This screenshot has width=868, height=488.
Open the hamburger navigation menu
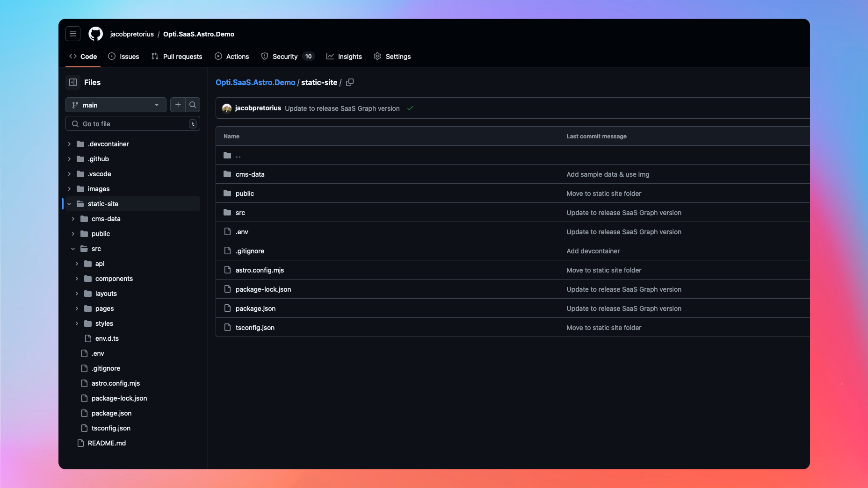pos(73,34)
